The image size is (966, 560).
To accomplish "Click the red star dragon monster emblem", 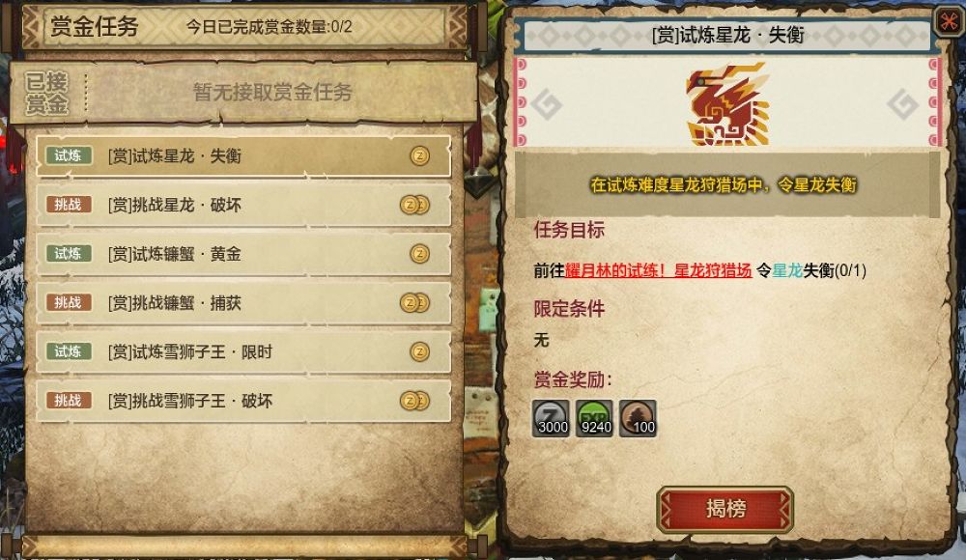I will (x=727, y=103).
